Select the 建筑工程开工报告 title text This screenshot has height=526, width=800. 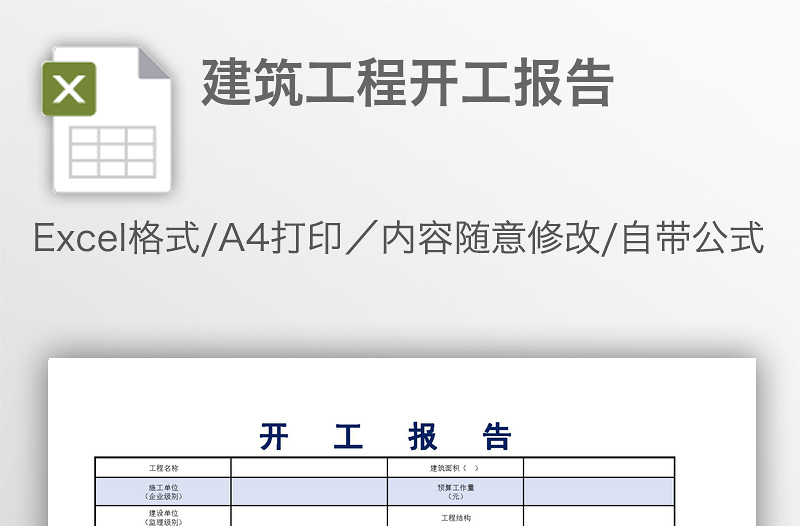pos(406,83)
